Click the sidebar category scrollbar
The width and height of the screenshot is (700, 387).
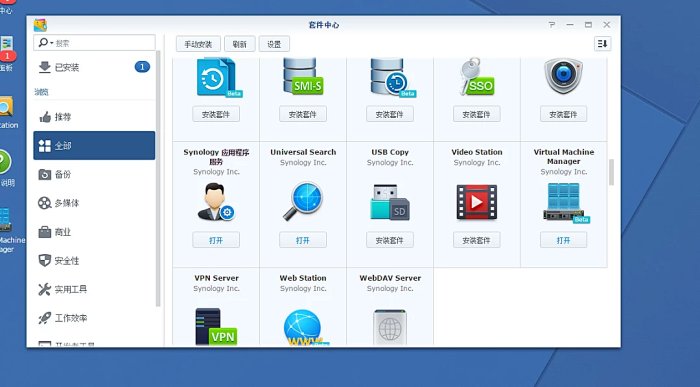coord(158,179)
